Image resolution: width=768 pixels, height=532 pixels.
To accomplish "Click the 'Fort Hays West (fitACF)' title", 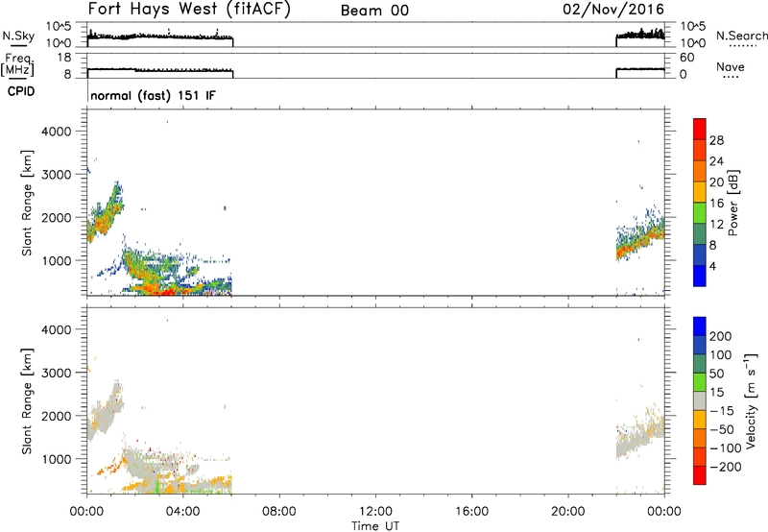I will [x=189, y=10].
